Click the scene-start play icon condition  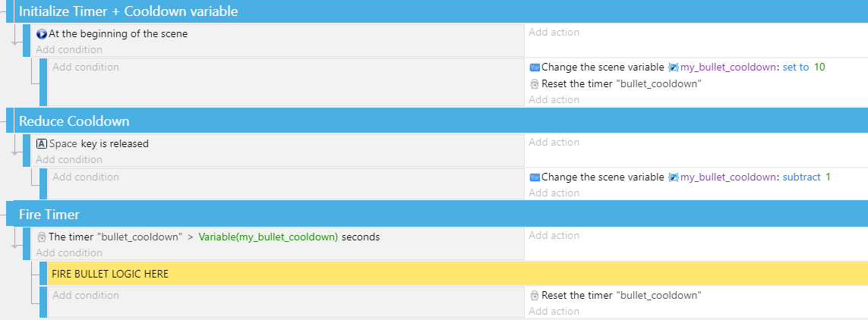pyautogui.click(x=42, y=33)
